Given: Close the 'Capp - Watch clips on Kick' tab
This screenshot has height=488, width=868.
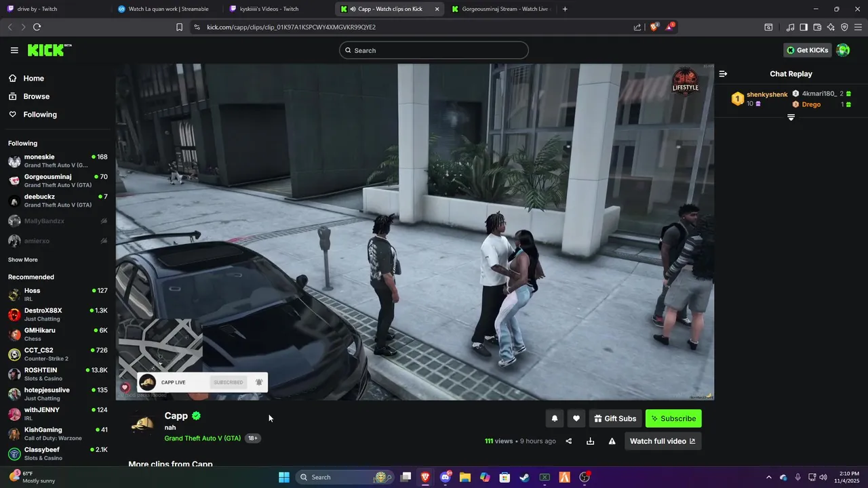Looking at the screenshot, I should pos(437,9).
